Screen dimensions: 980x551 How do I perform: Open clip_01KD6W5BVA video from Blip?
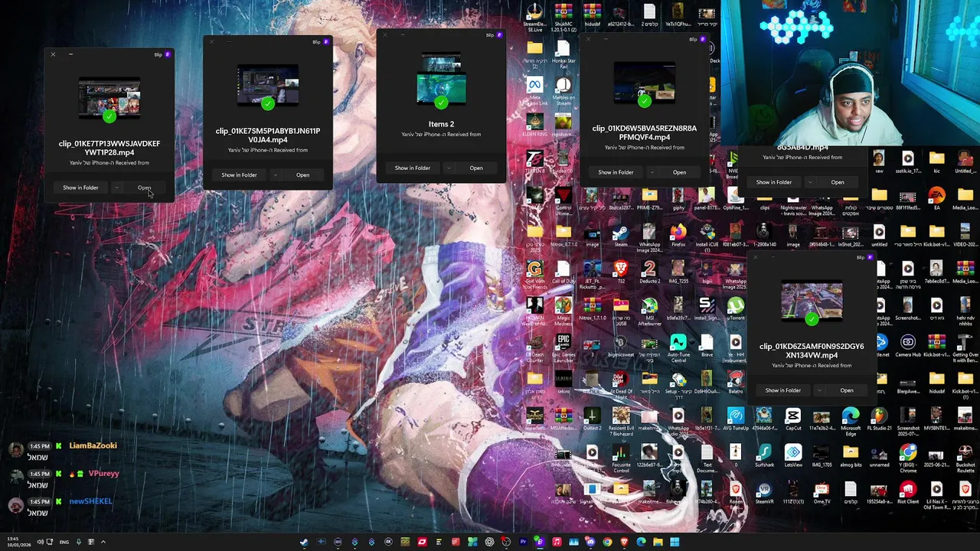[679, 172]
